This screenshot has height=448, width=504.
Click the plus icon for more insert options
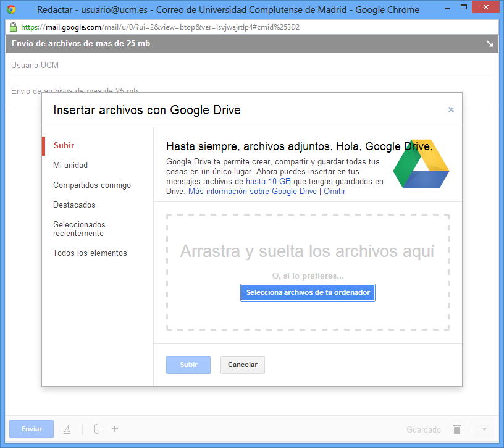pyautogui.click(x=115, y=429)
